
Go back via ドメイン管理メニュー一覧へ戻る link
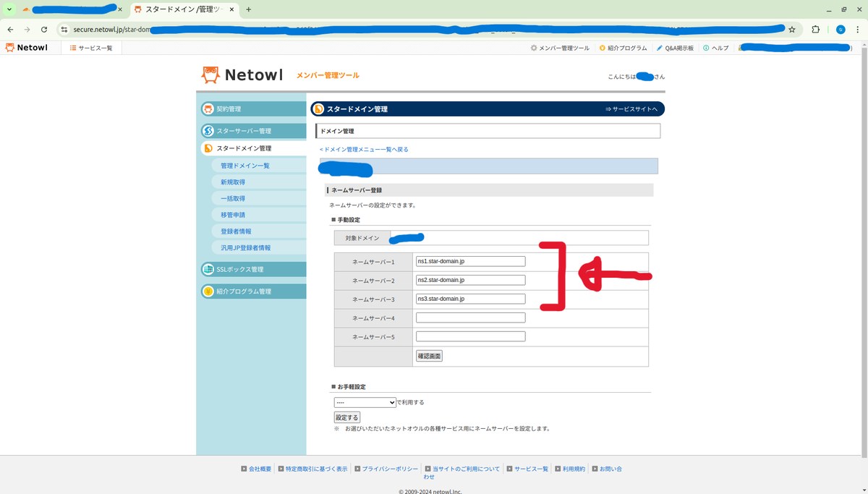click(364, 149)
